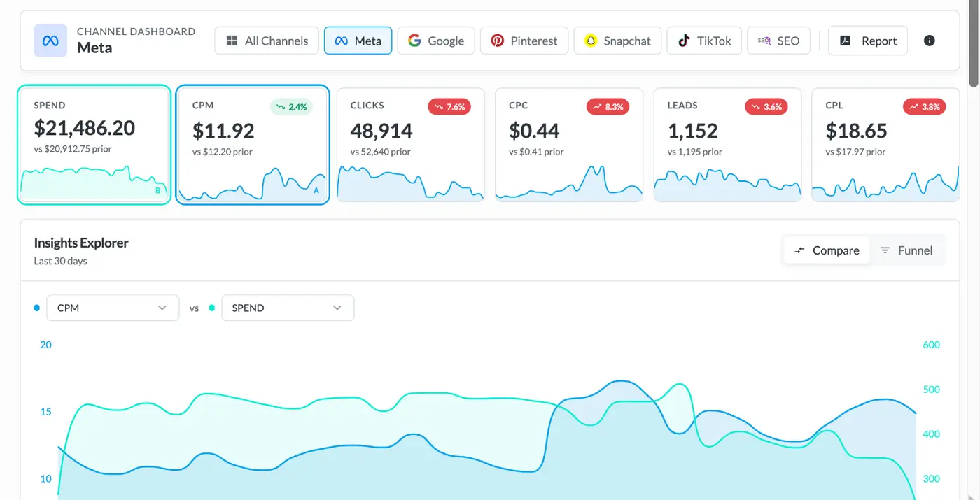Click the 'A' marker on CPM card

tap(316, 191)
